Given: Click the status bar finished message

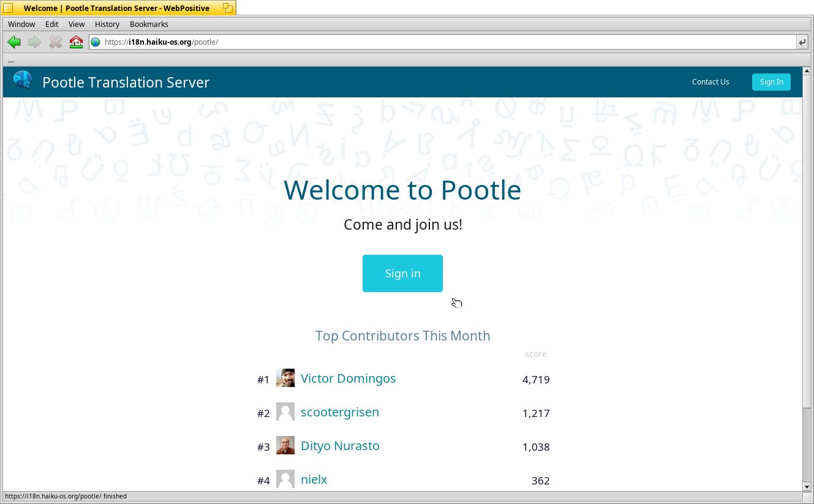Looking at the screenshot, I should pos(66,497).
